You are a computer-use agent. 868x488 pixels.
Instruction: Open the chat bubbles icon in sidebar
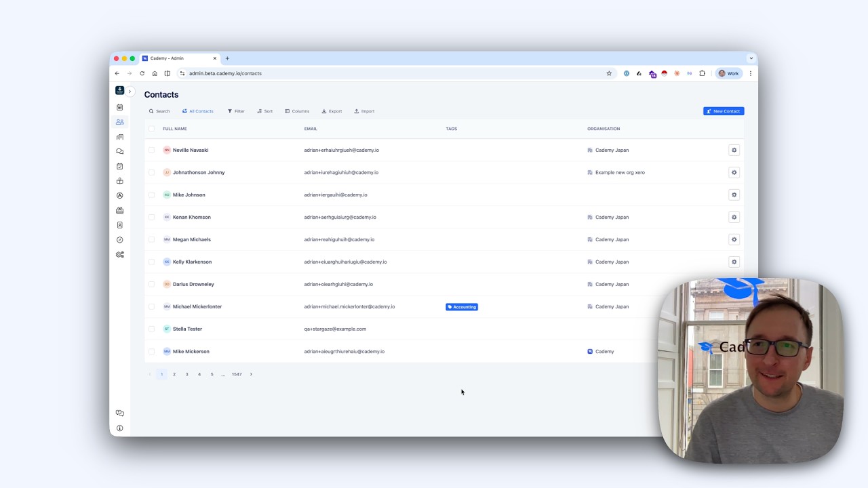pos(120,151)
